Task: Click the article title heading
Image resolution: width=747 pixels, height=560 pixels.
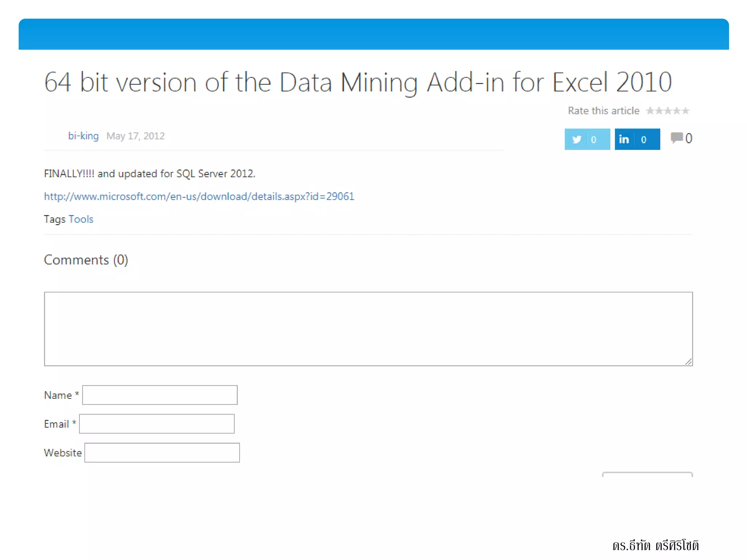Action: coord(357,82)
